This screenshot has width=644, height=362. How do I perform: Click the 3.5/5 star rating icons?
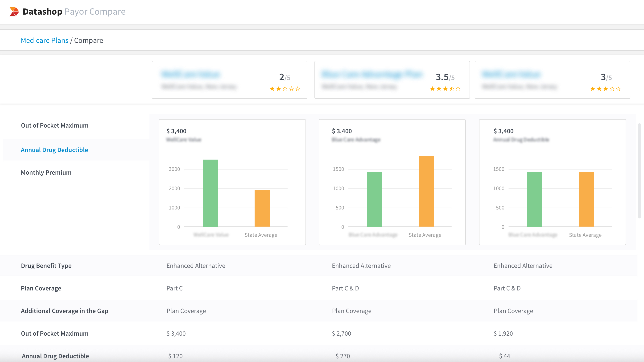445,89
